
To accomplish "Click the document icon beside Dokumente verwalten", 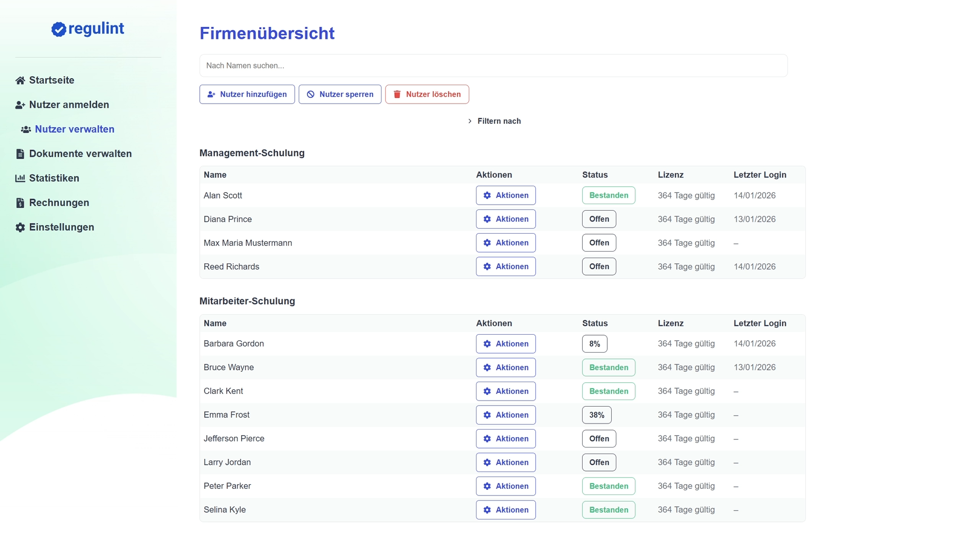I will coord(20,154).
